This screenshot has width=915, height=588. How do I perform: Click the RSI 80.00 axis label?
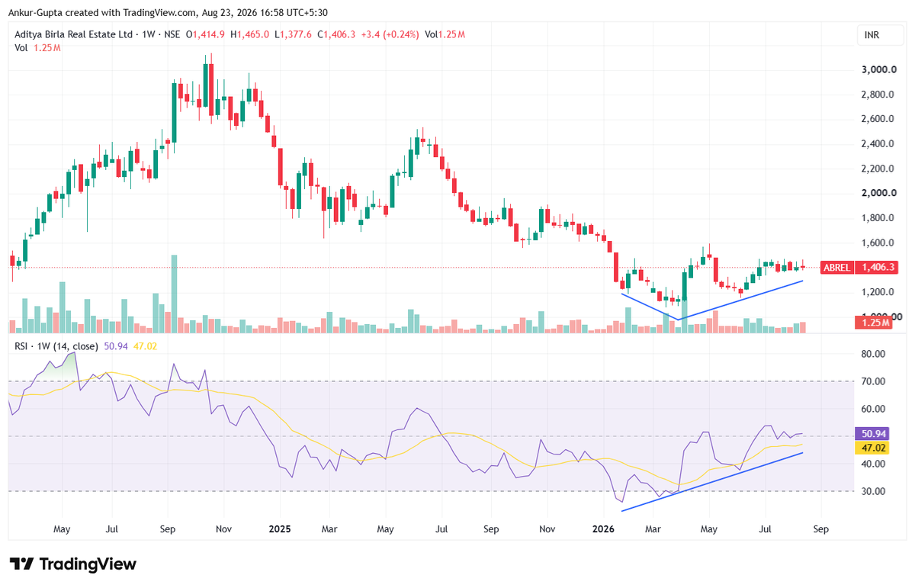[874, 354]
